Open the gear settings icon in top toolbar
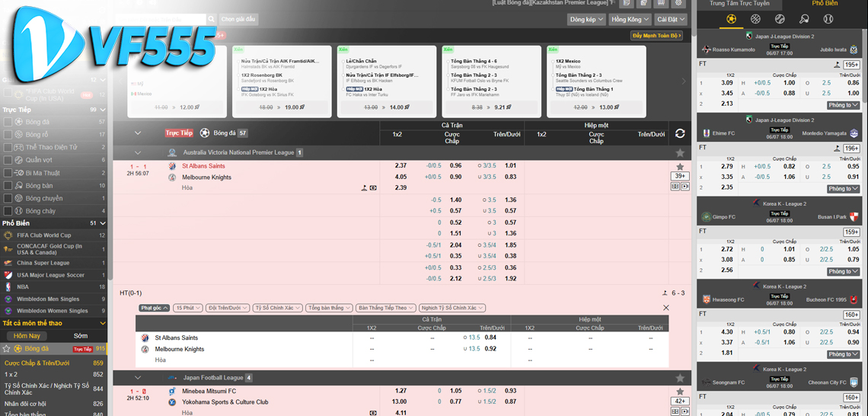Viewport: 868px width, 416px height. pos(678,3)
